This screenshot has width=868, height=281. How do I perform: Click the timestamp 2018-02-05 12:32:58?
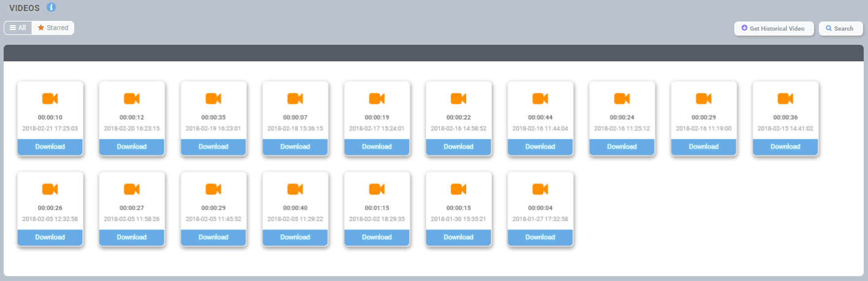point(50,219)
